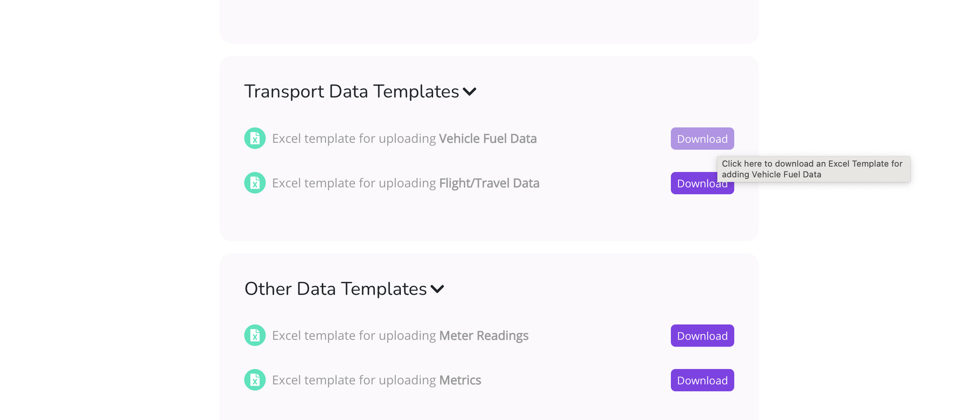Select the Other Data Templates heading
980x420 pixels.
(336, 289)
